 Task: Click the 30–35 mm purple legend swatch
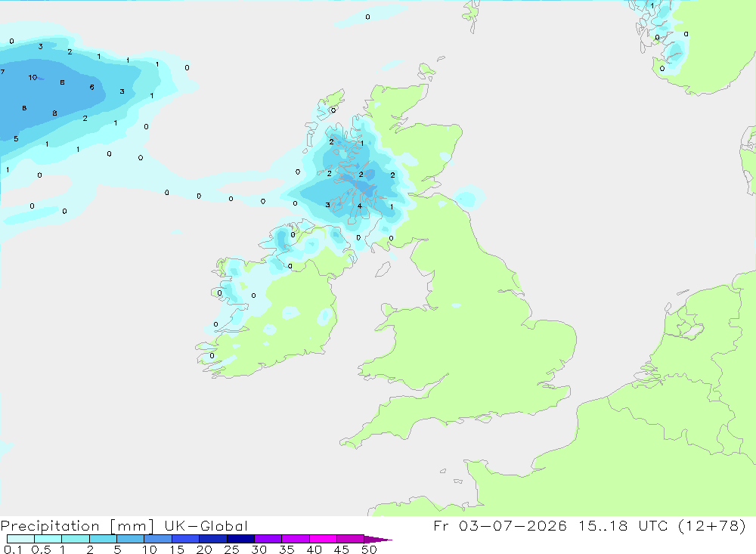[268, 539]
